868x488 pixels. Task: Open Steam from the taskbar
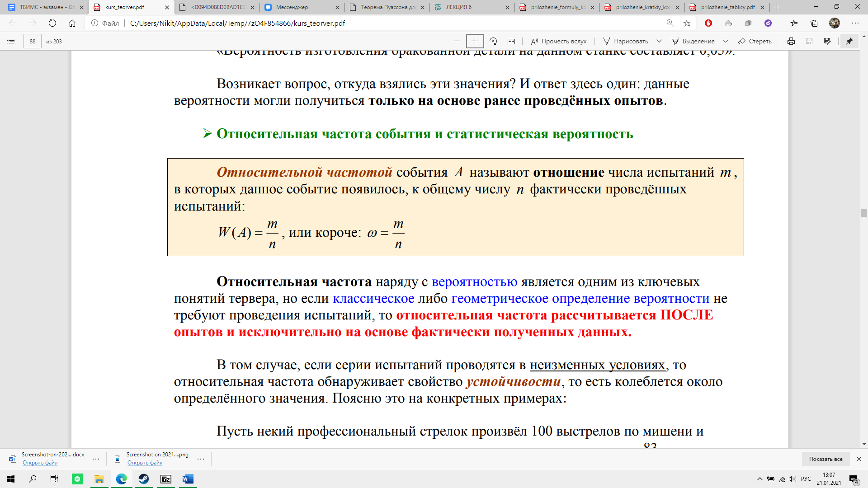144,479
